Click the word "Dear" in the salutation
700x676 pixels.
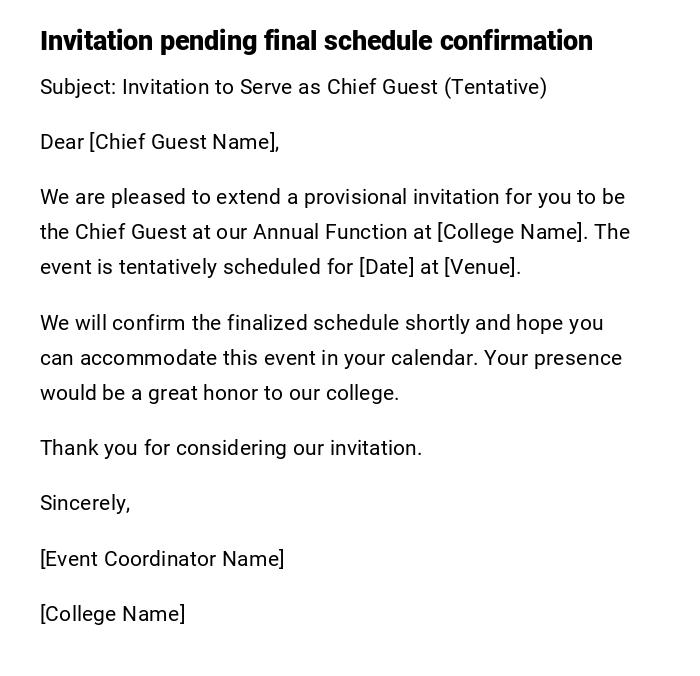pyautogui.click(x=62, y=142)
